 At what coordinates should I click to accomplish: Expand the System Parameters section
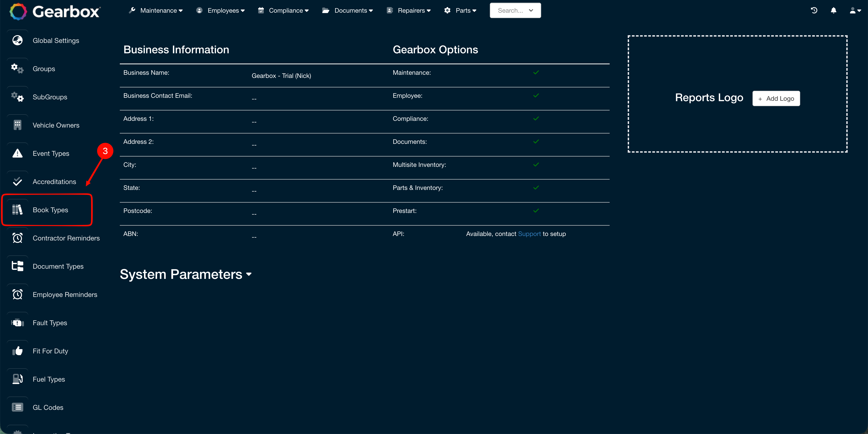point(186,274)
